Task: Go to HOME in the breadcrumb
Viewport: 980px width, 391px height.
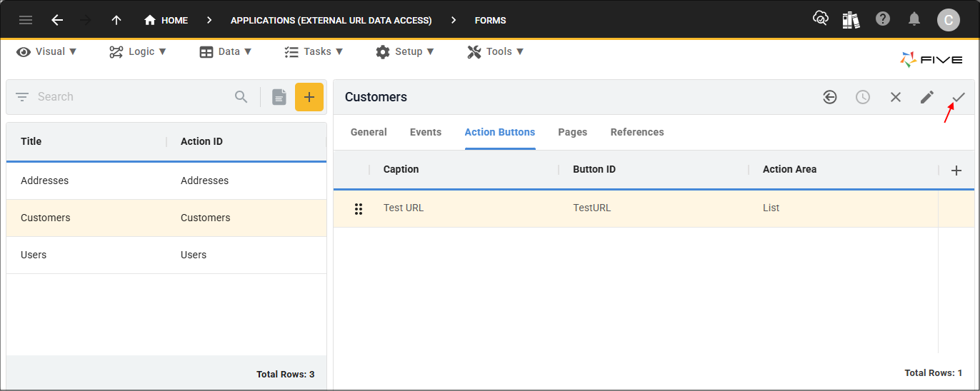Action: point(166,20)
